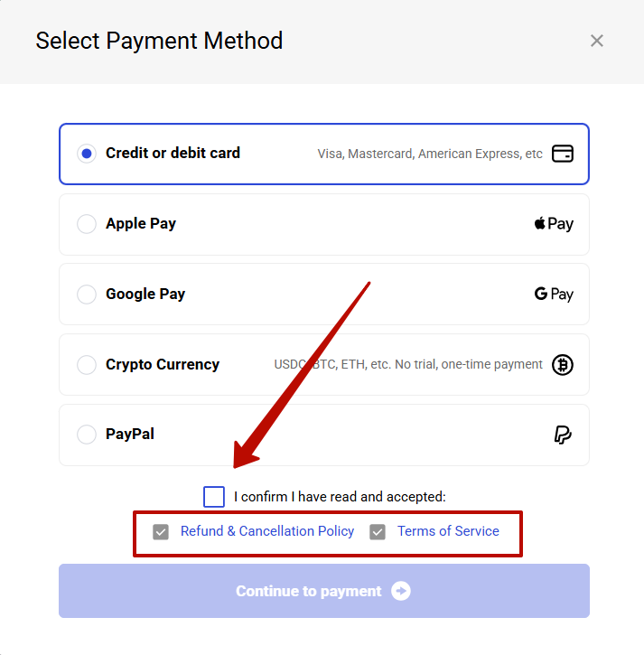The width and height of the screenshot is (644, 655).
Task: Click the Google Pay logo
Action: (x=554, y=294)
